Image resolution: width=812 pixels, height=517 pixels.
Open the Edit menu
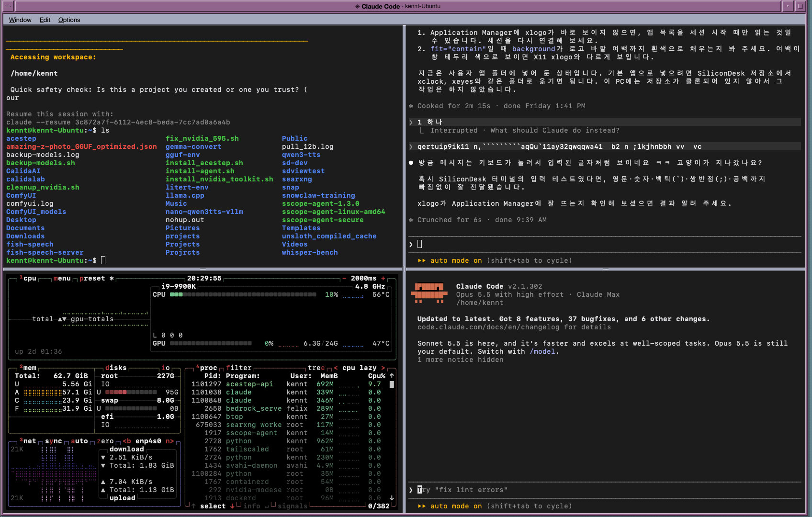pos(45,20)
